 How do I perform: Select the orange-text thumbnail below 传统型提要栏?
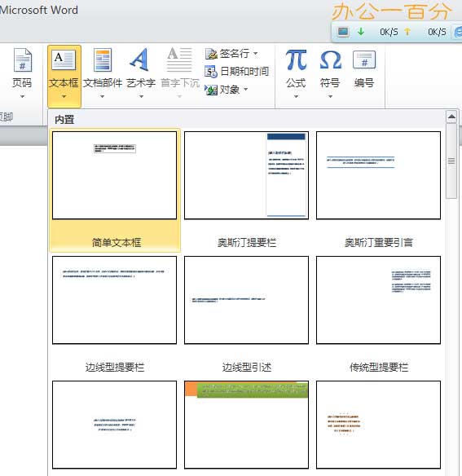pyautogui.click(x=379, y=425)
